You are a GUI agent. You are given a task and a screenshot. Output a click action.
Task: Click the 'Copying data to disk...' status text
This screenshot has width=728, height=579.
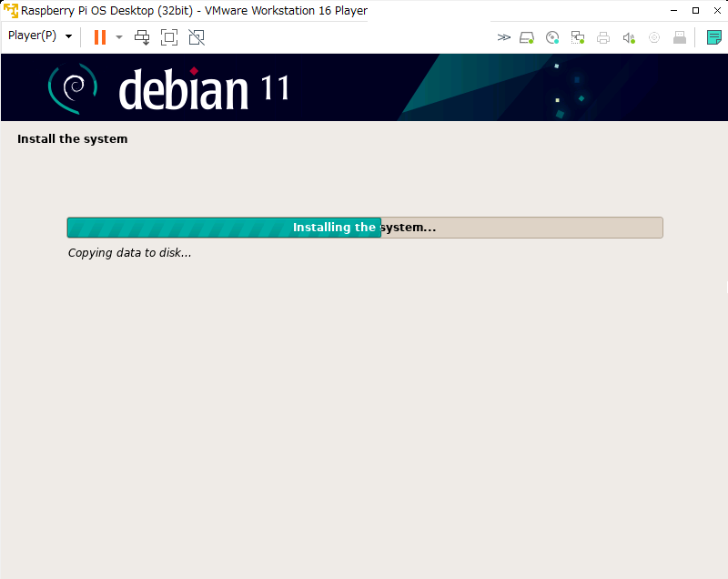[x=129, y=253]
